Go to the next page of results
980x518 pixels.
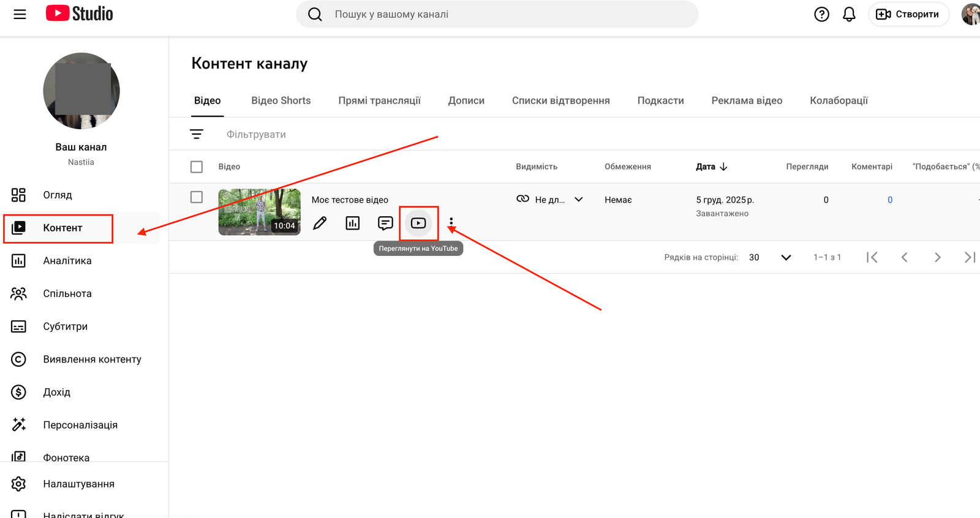point(937,257)
